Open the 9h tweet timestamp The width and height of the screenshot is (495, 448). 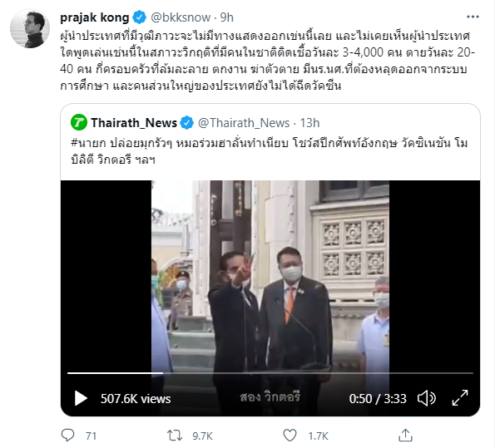(226, 17)
